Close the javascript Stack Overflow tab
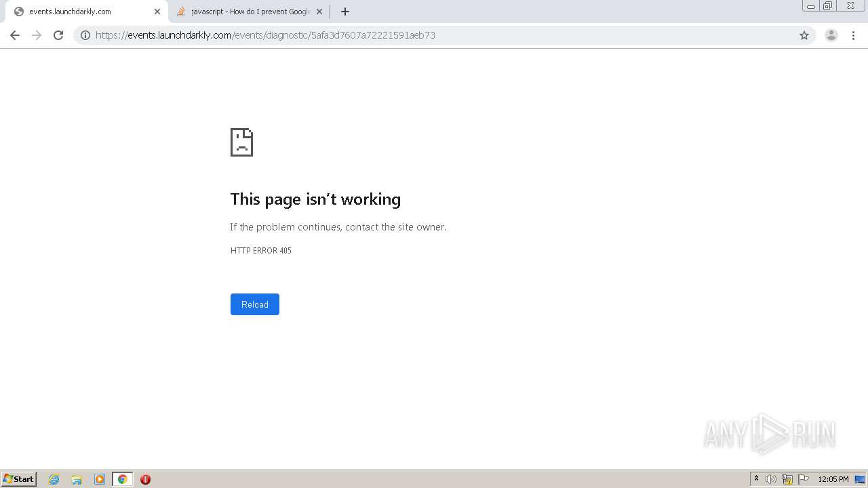 [319, 12]
